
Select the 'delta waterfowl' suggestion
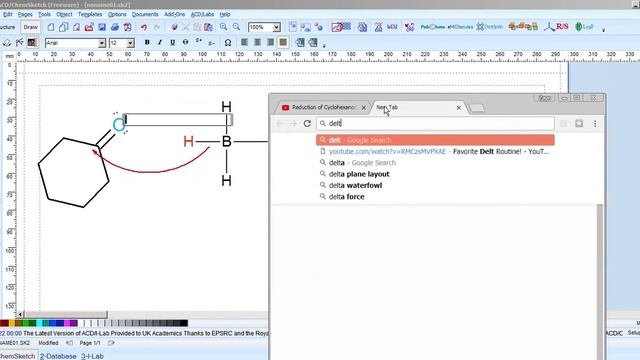435,185
